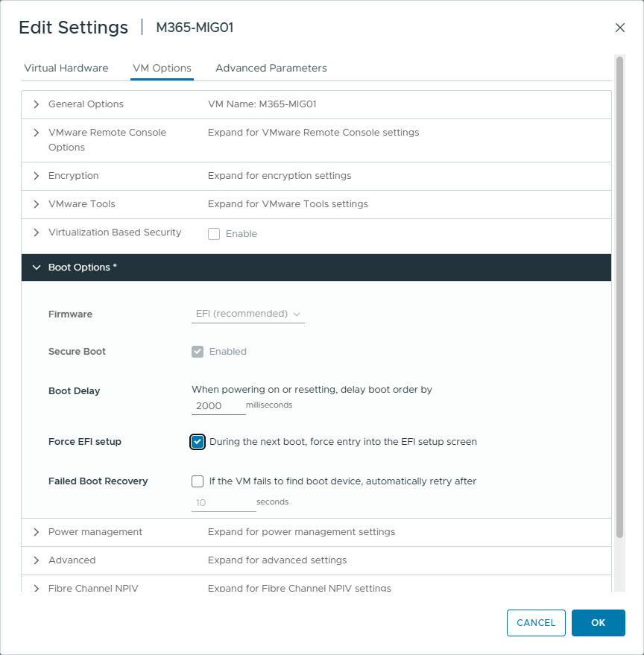Enable Virtualization Based Security checkbox
The image size is (644, 655).
coord(214,234)
